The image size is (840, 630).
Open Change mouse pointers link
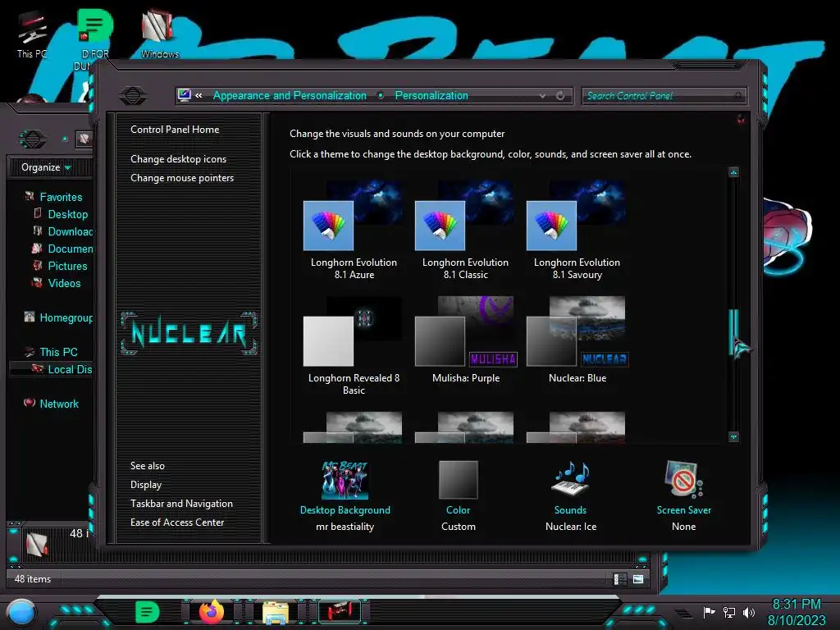[x=182, y=178]
